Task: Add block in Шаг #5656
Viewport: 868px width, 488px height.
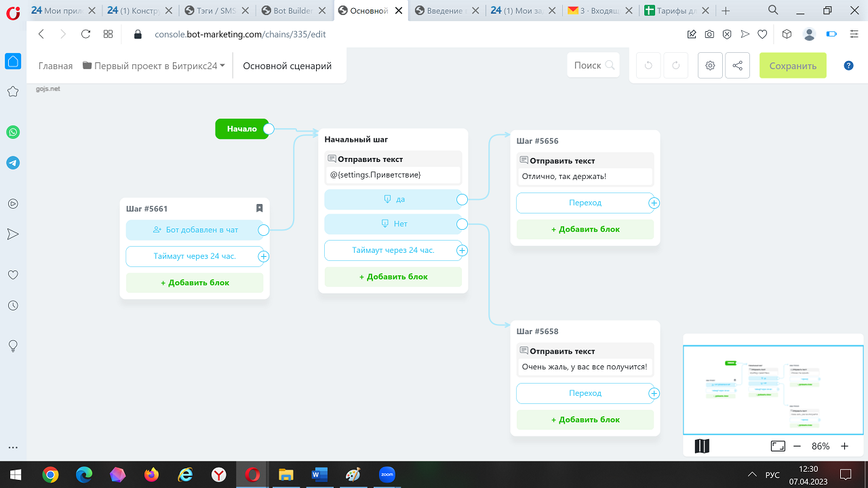Action: (585, 229)
